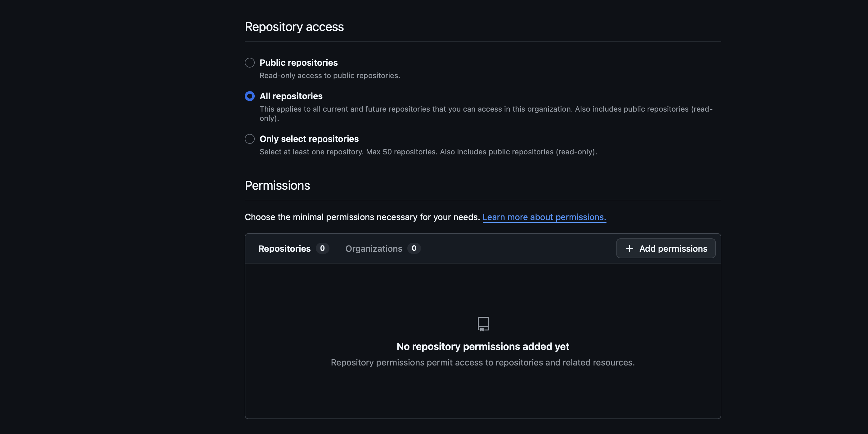
Task: Select the Repositories permissions tab
Action: [x=284, y=249]
